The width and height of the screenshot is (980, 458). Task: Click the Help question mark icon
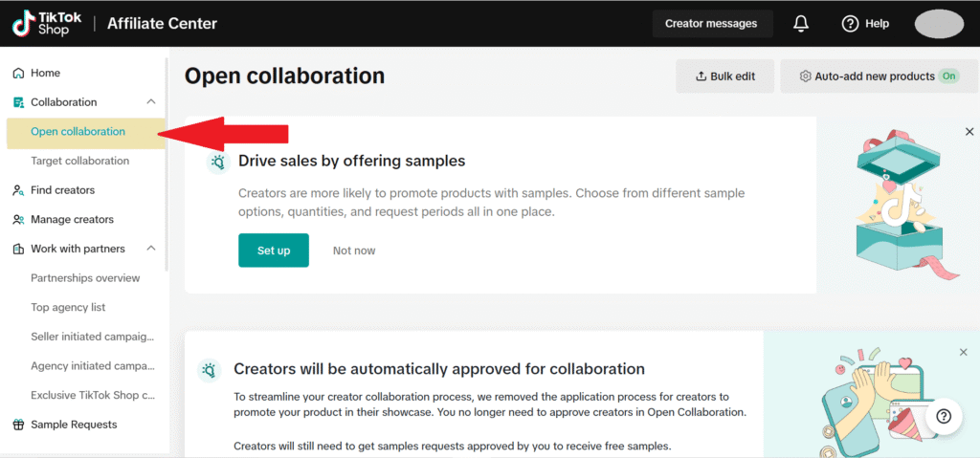coord(850,24)
